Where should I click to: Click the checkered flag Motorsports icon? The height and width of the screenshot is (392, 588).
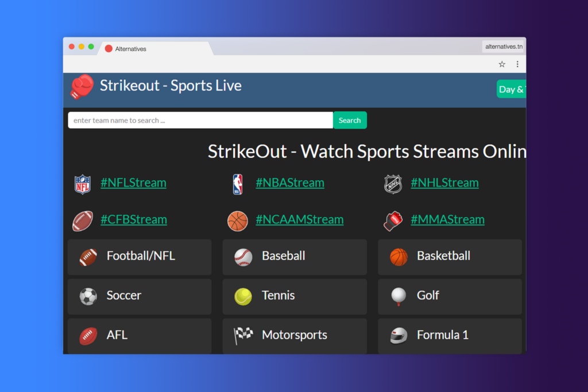click(x=243, y=336)
